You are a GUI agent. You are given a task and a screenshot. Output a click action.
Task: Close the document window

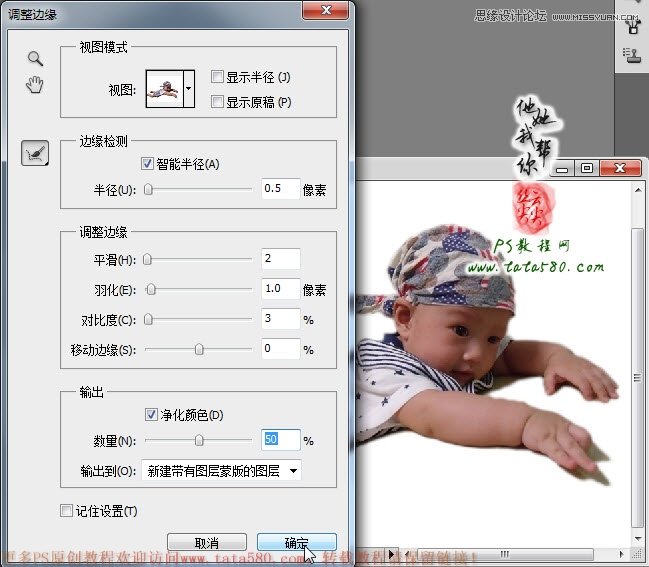coord(620,168)
